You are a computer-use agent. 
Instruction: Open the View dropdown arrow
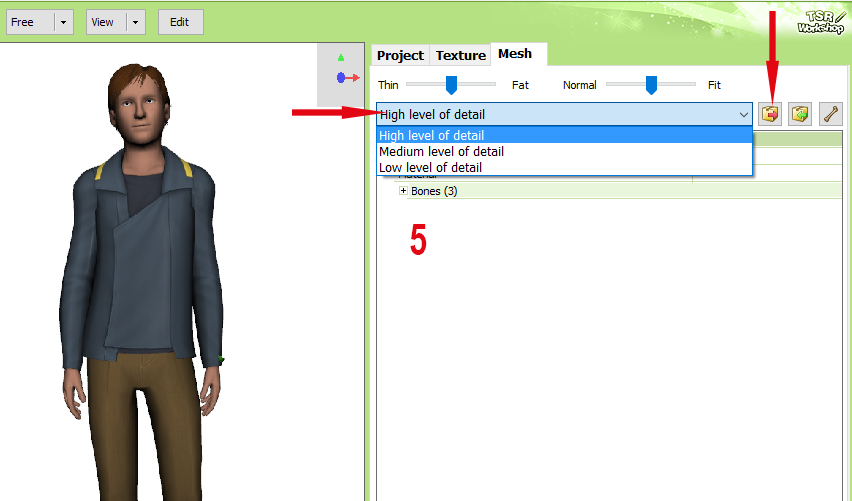pos(136,22)
